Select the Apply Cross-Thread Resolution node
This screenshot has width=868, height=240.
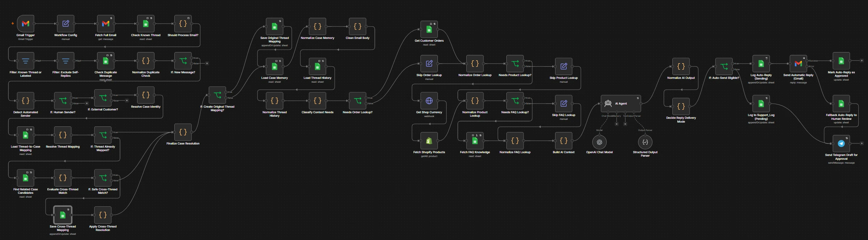[103, 215]
